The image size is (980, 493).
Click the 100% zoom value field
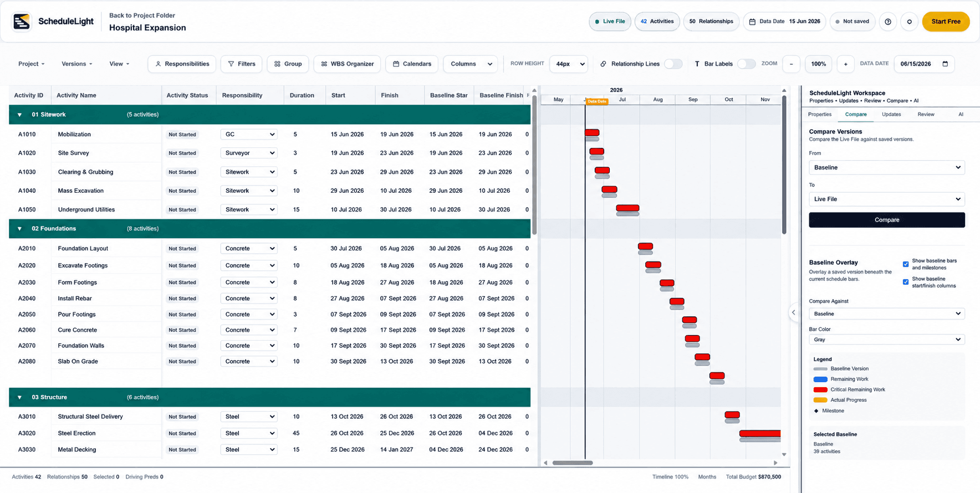818,64
